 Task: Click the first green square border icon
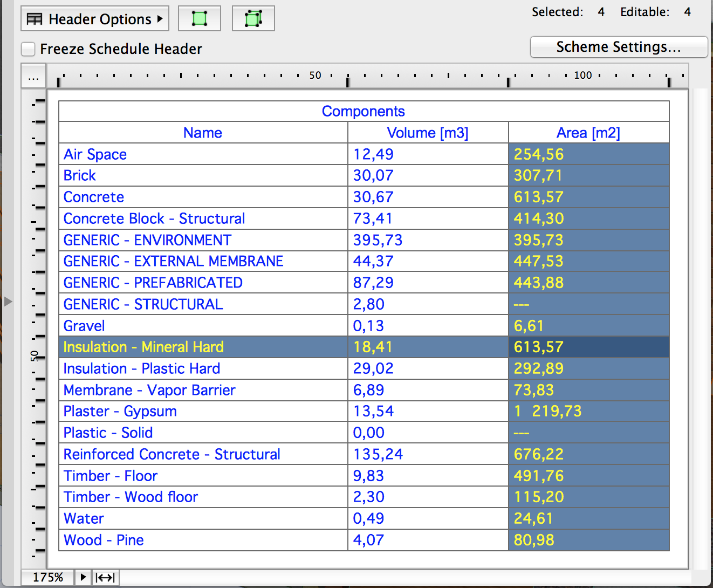coord(200,19)
